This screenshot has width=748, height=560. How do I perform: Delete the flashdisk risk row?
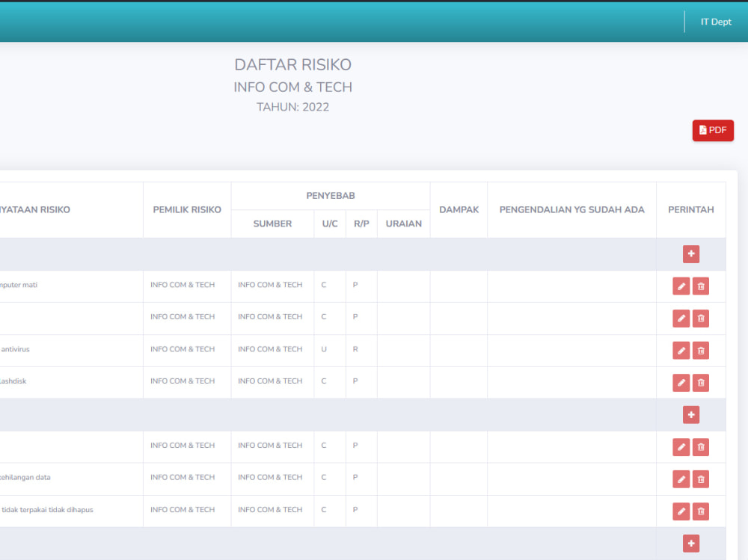click(x=701, y=383)
